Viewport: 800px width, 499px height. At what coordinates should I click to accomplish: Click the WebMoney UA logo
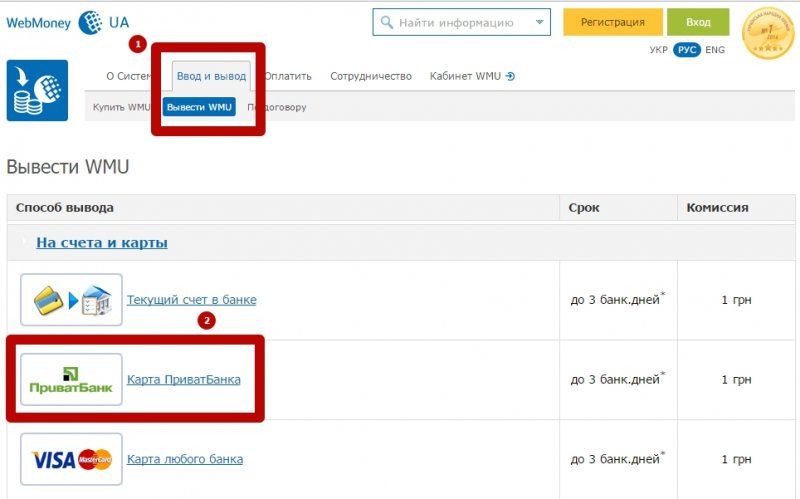point(67,21)
